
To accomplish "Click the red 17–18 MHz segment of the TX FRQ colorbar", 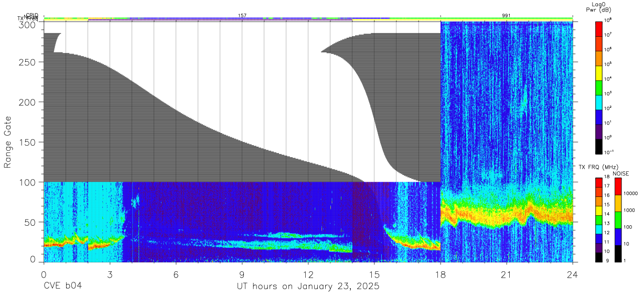I will (x=599, y=182).
